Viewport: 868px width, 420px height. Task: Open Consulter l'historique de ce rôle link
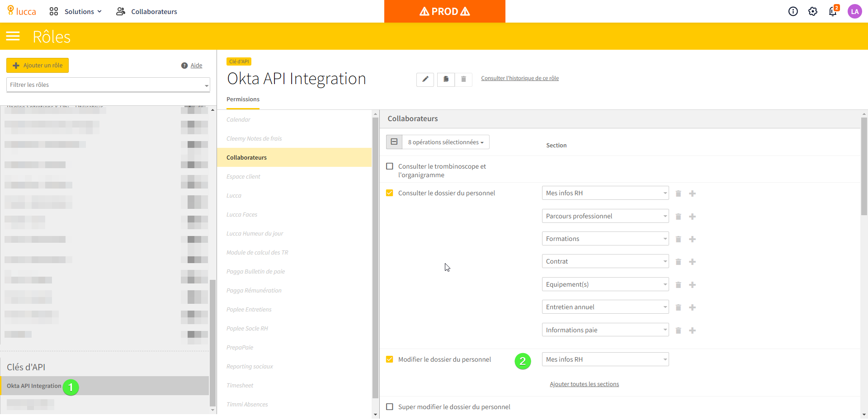point(520,78)
